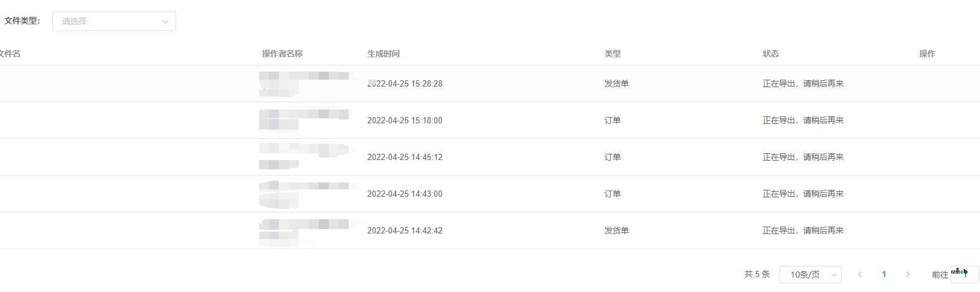Select the row generated at 14:43:00
This screenshot has width=980, height=292.
point(405,194)
